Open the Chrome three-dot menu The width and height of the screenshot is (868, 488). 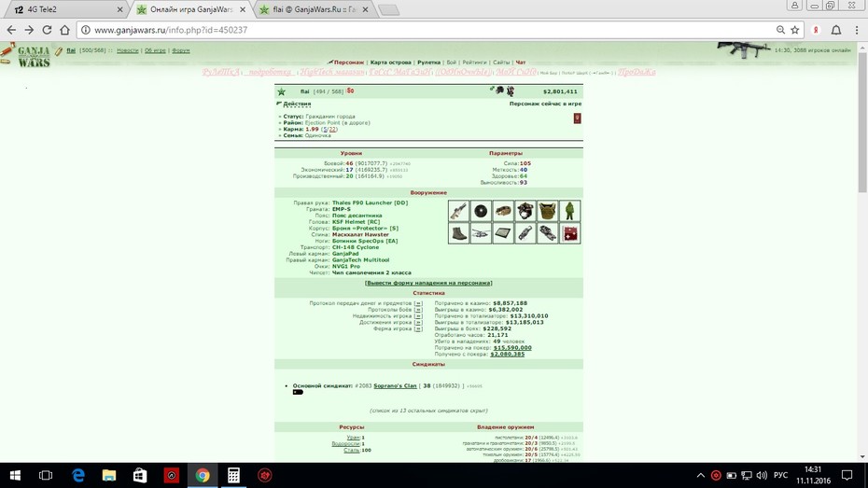(857, 30)
